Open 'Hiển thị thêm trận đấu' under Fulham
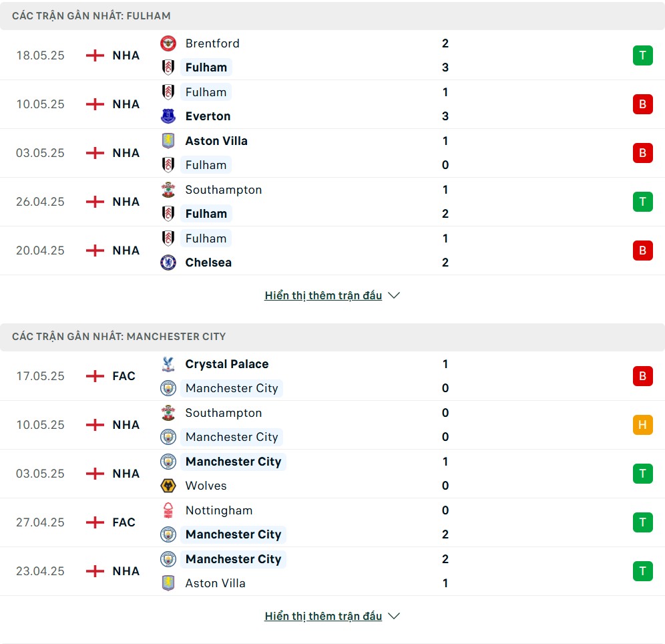The height and width of the screenshot is (644, 665). pos(323,295)
